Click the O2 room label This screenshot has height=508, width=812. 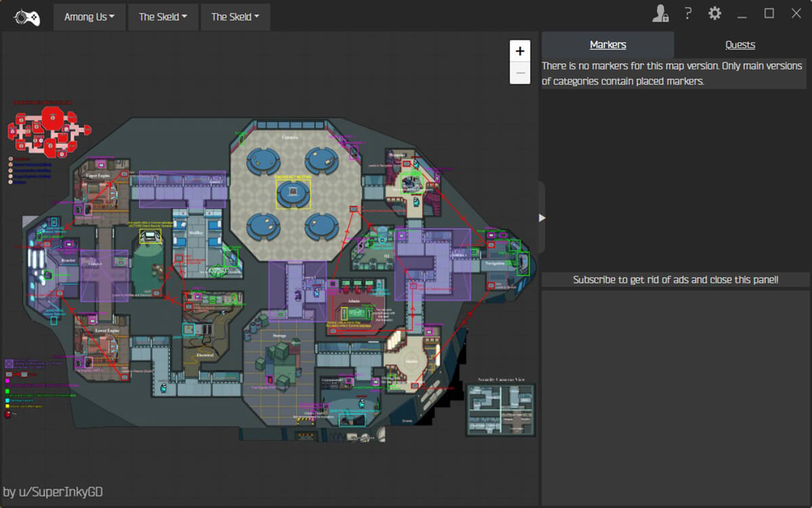tap(387, 256)
